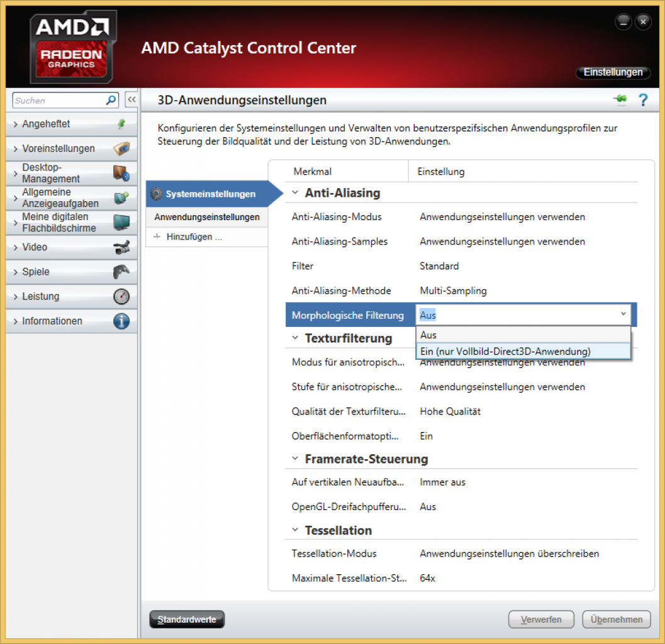Screen dimensions: 665x644
Task: Expand the Video sidebar section
Action: (x=16, y=248)
